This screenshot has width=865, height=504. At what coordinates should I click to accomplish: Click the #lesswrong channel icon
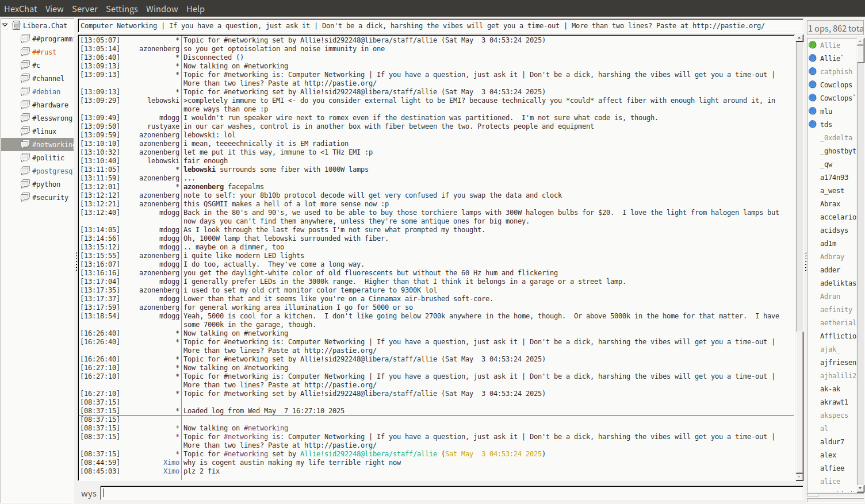(25, 118)
